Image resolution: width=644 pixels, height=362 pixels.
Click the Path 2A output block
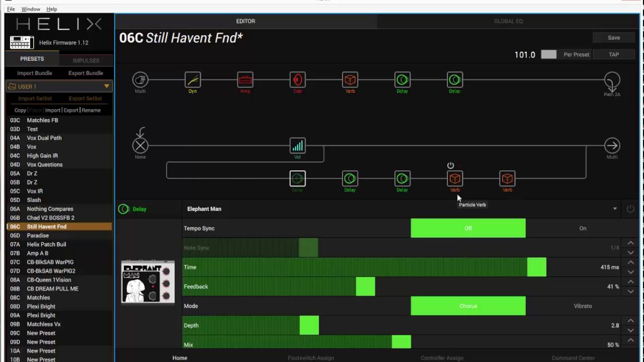pyautogui.click(x=612, y=80)
